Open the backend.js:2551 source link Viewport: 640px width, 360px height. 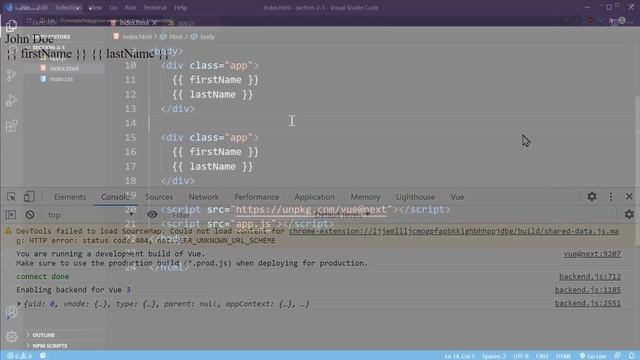click(x=588, y=303)
